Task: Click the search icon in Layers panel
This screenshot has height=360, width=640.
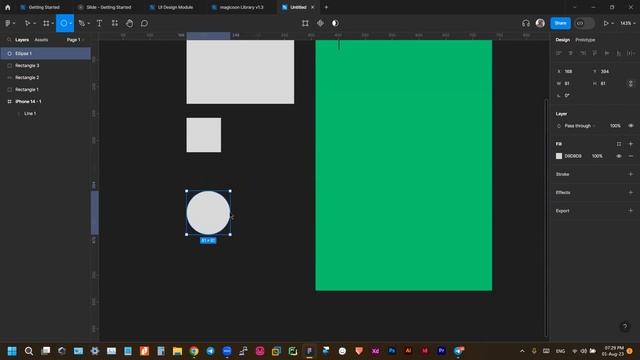Action: pyautogui.click(x=9, y=40)
